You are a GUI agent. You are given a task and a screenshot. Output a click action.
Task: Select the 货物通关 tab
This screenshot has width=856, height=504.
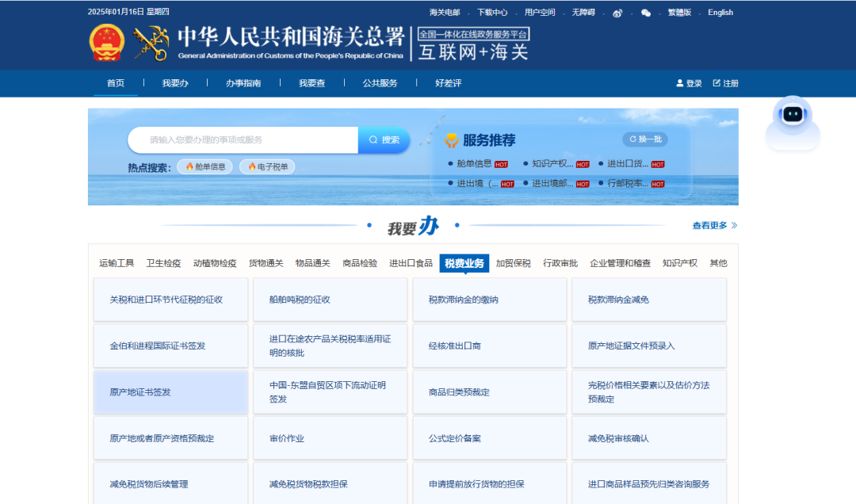[x=266, y=263]
